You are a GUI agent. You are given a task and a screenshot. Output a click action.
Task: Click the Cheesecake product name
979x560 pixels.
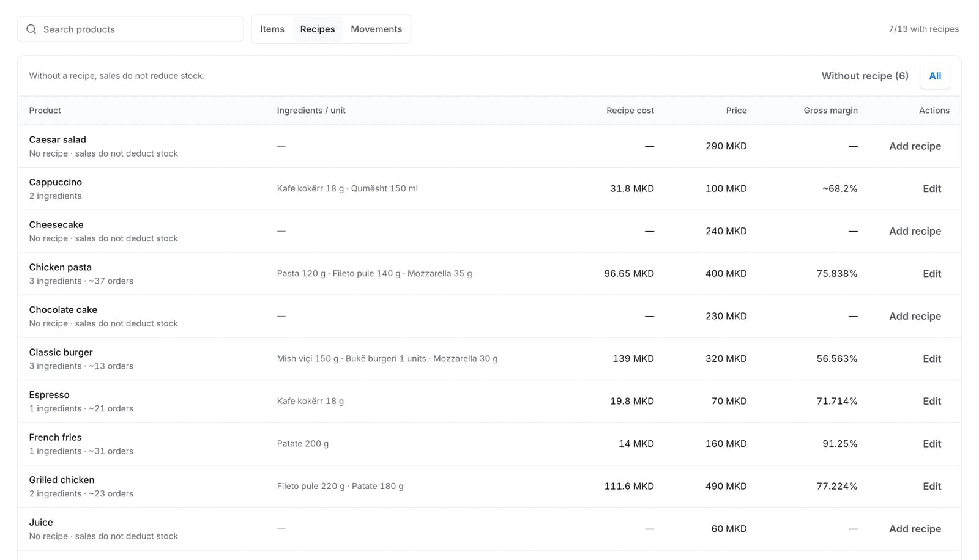pyautogui.click(x=56, y=224)
